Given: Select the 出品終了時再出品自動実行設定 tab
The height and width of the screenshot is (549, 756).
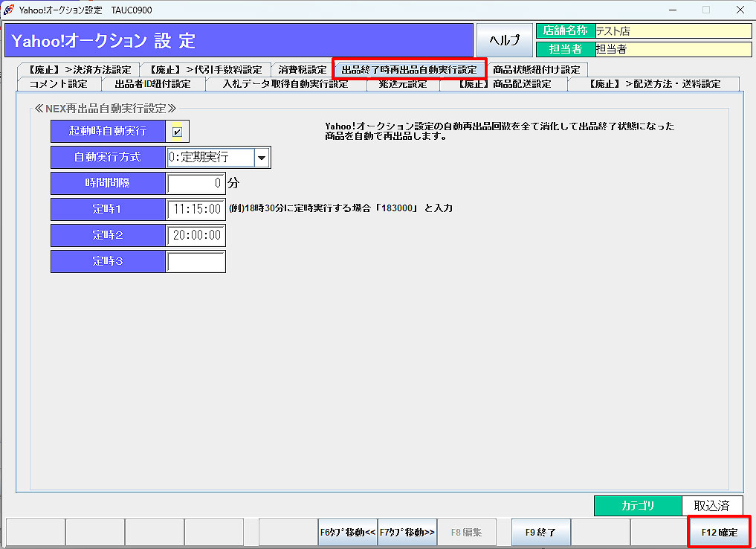Looking at the screenshot, I should pos(409,70).
